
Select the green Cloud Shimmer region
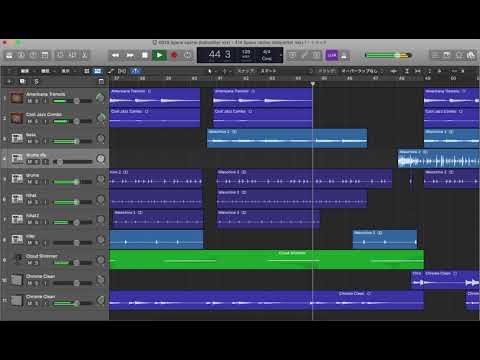tap(266, 260)
